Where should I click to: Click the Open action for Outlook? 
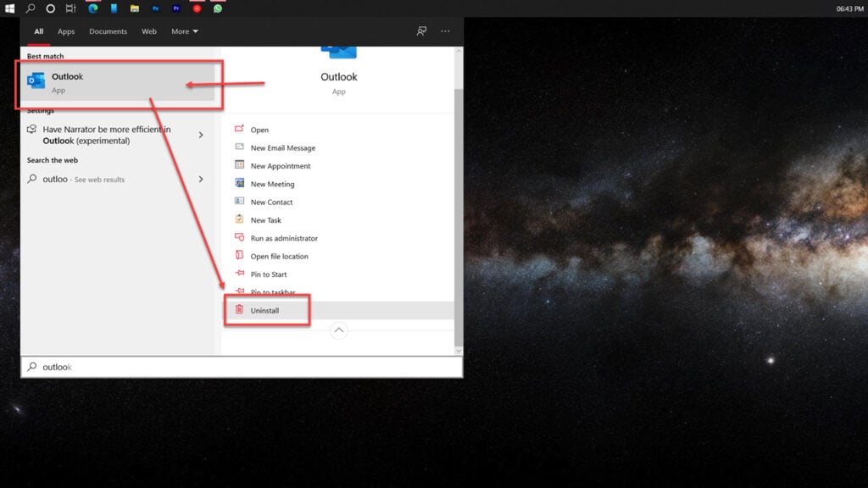(x=259, y=130)
